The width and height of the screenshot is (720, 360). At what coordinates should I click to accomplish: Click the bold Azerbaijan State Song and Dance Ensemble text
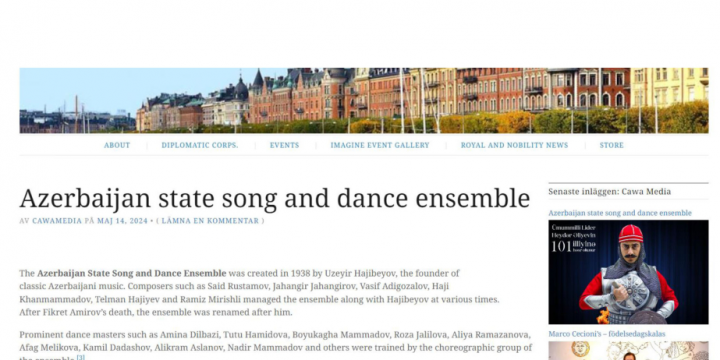point(132,273)
